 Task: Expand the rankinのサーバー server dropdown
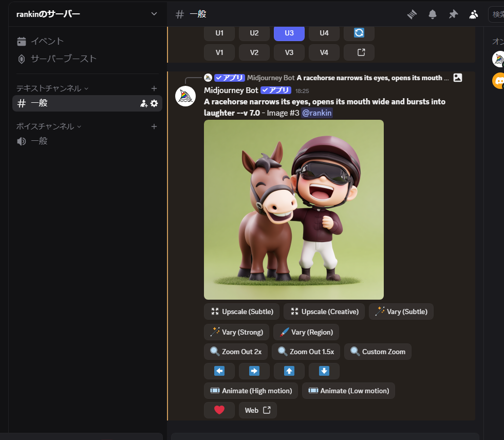(154, 14)
